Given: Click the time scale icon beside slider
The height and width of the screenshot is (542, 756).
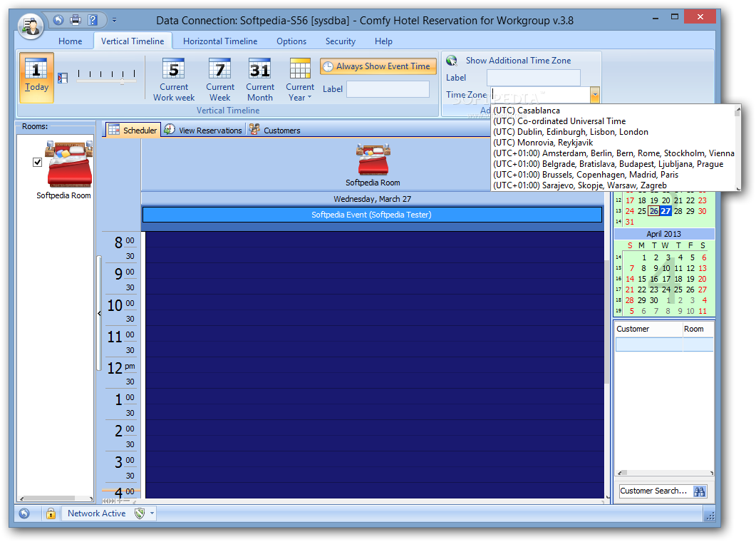Looking at the screenshot, I should coord(63,78).
